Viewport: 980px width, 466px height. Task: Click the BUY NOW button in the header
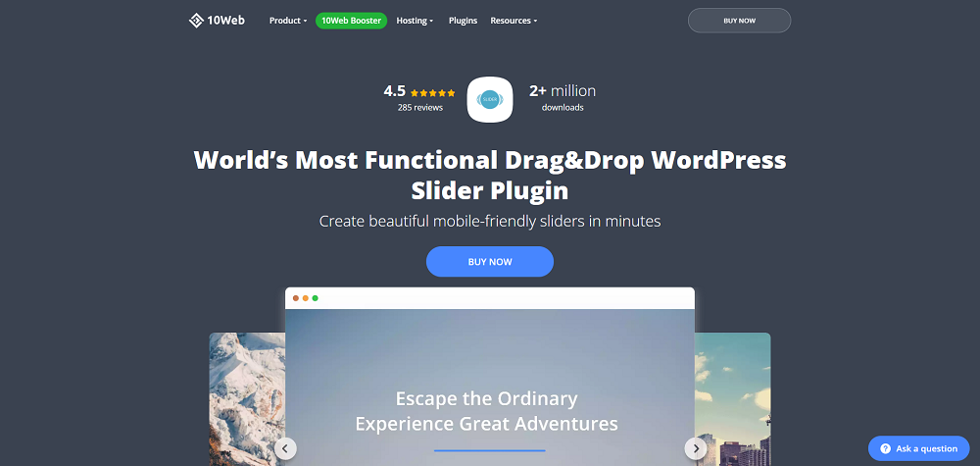pyautogui.click(x=739, y=21)
